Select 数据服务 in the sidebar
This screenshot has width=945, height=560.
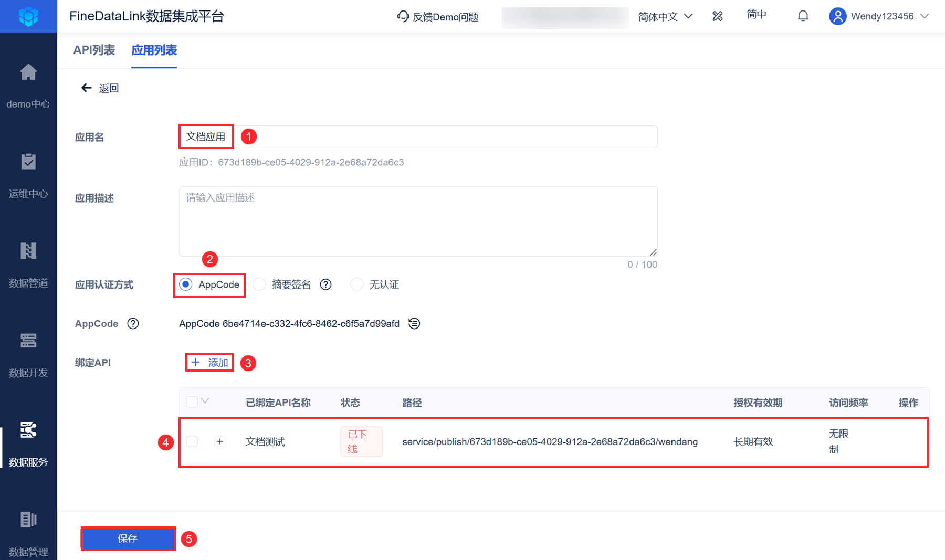point(28,444)
